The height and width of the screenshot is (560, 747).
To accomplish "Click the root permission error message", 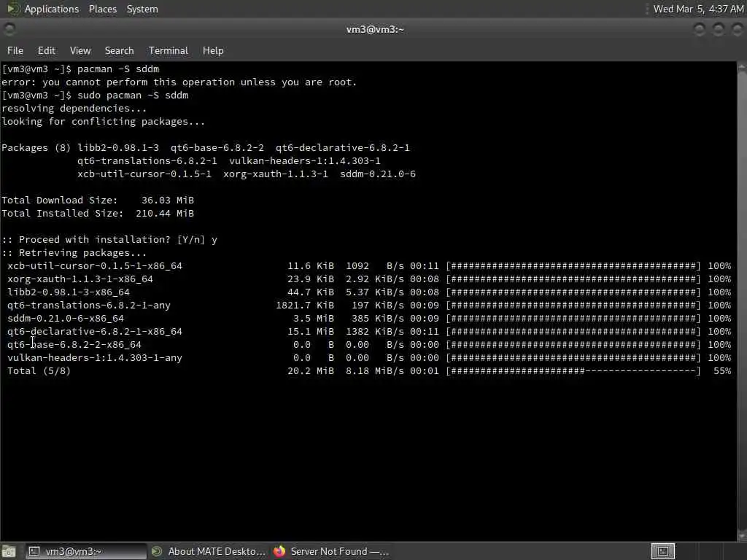I will [x=179, y=82].
